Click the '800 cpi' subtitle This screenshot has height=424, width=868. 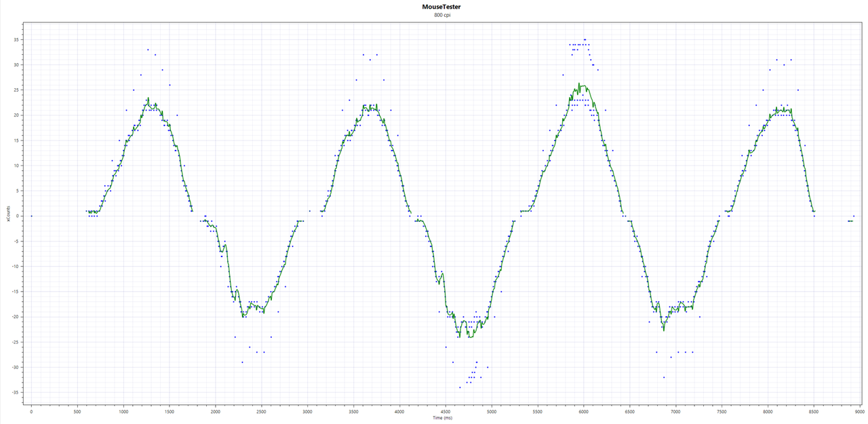click(x=443, y=15)
